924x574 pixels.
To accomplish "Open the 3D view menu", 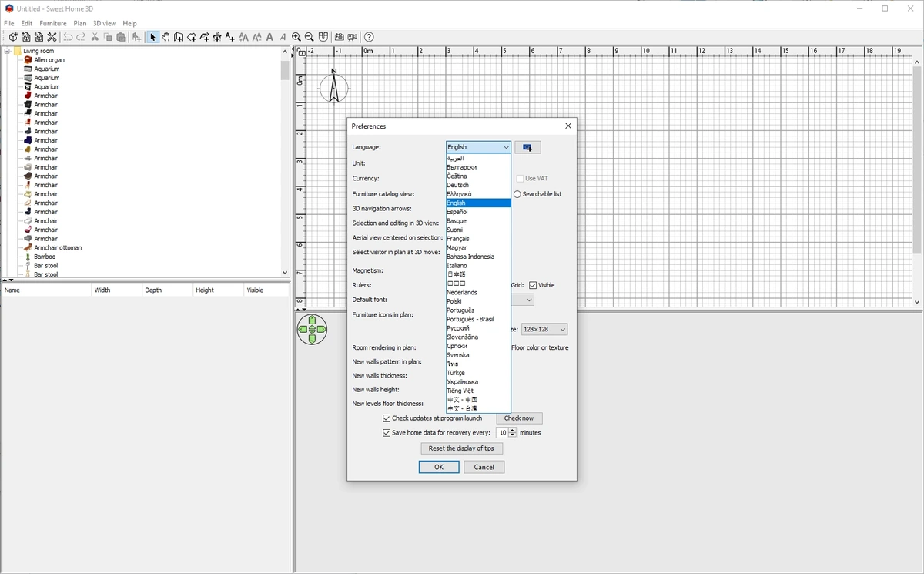I will pyautogui.click(x=105, y=24).
